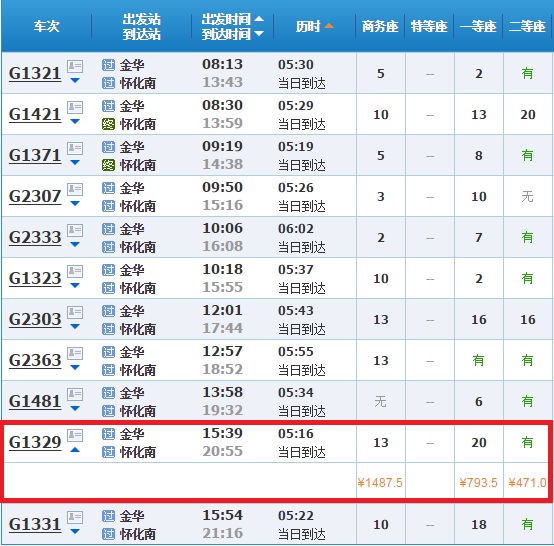Click 过 icon beside 金华 in G1331 row
Image resolution: width=554 pixels, height=546 pixels.
pyautogui.click(x=108, y=516)
